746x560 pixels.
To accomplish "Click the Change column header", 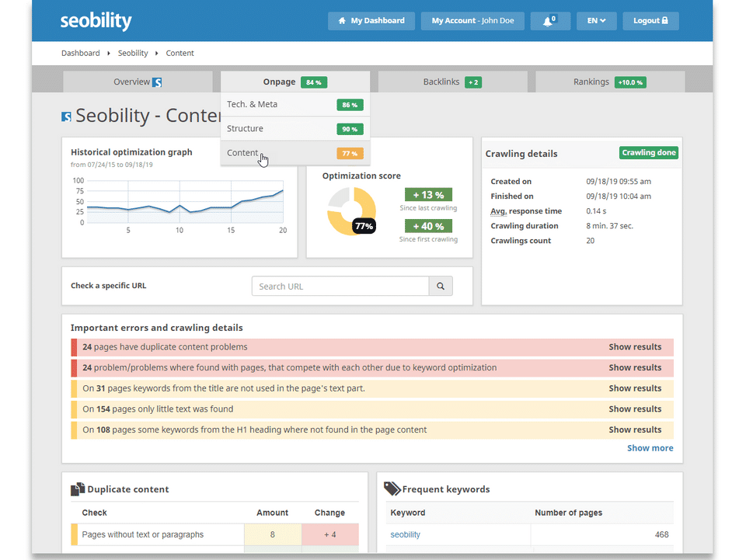I will point(329,513).
